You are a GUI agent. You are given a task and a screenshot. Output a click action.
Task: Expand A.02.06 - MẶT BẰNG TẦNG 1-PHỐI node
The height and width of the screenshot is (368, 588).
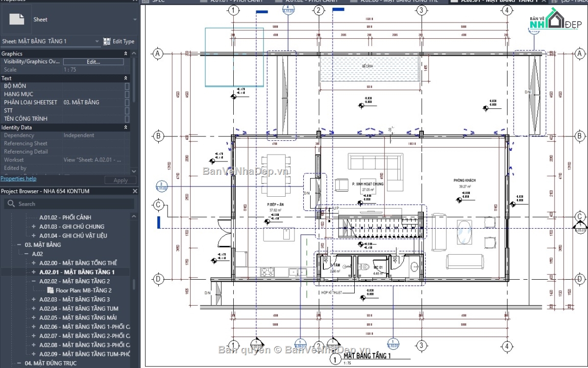tap(34, 327)
